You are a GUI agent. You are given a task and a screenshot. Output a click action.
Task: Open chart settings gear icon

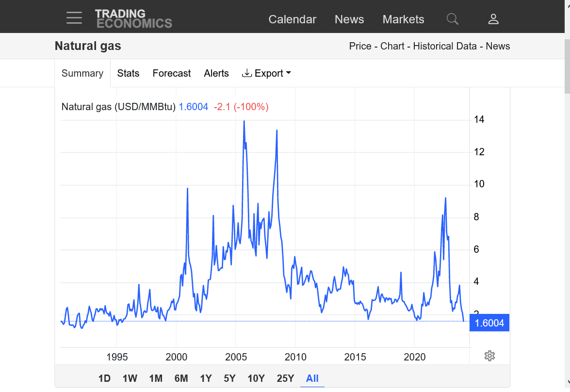[x=489, y=356]
